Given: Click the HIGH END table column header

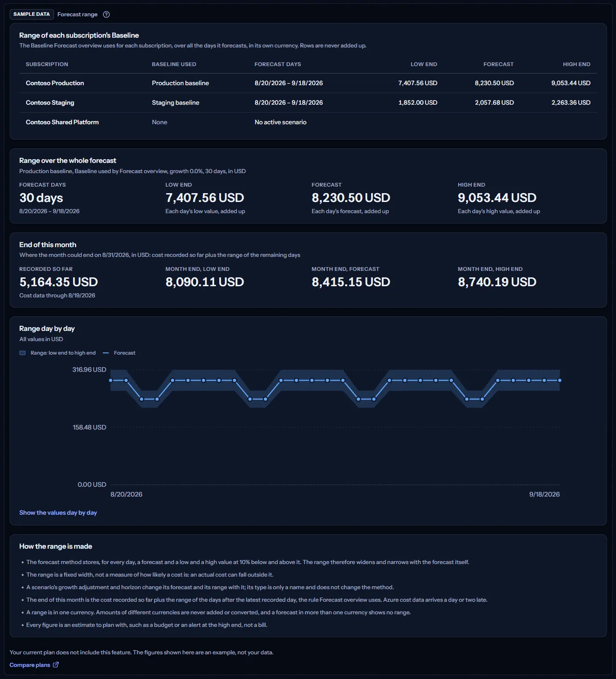Looking at the screenshot, I should point(576,64).
